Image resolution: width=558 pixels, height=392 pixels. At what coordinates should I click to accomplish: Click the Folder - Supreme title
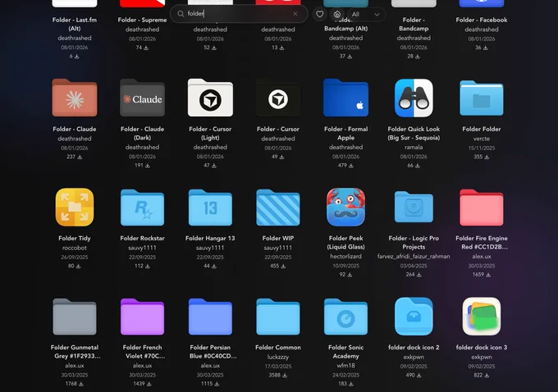[142, 20]
